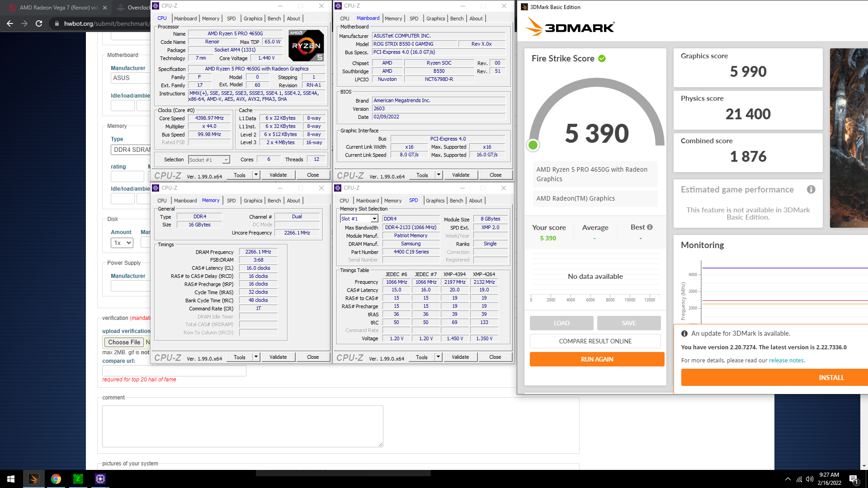Image resolution: width=868 pixels, height=488 pixels.
Task: Click Validate in CPU-tab CPU-Z window
Action: (x=278, y=175)
